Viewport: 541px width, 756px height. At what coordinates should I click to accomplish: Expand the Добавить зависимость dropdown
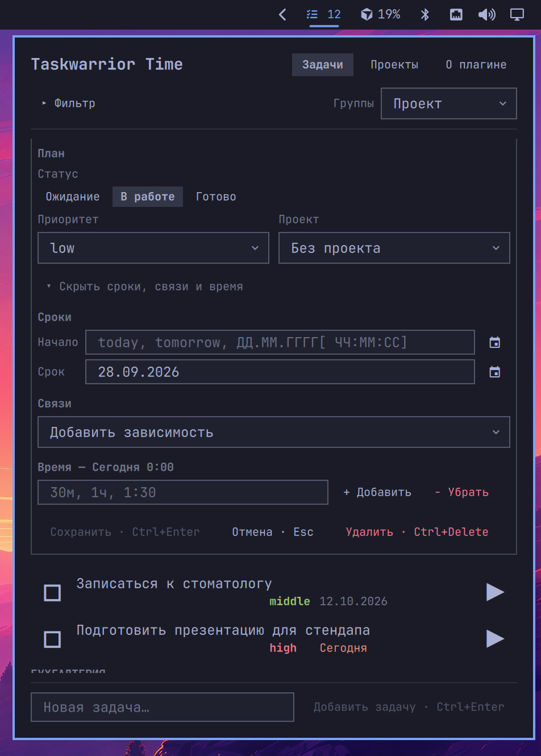[x=274, y=432]
